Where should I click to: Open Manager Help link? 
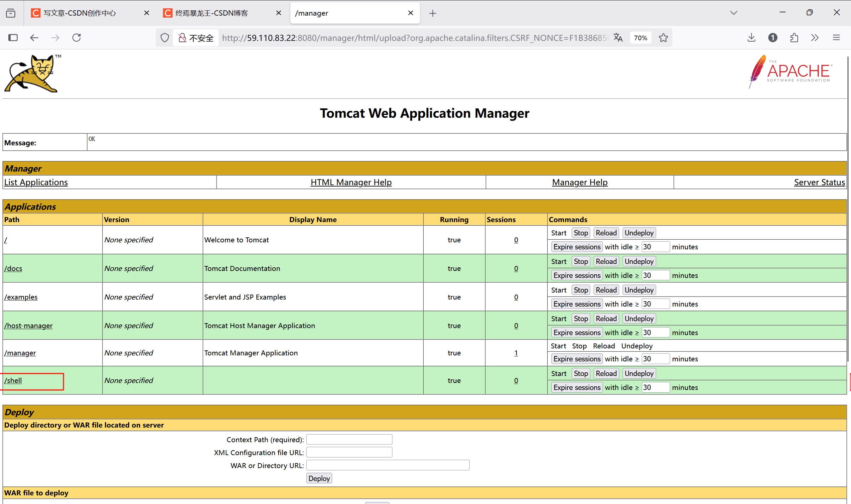click(580, 183)
